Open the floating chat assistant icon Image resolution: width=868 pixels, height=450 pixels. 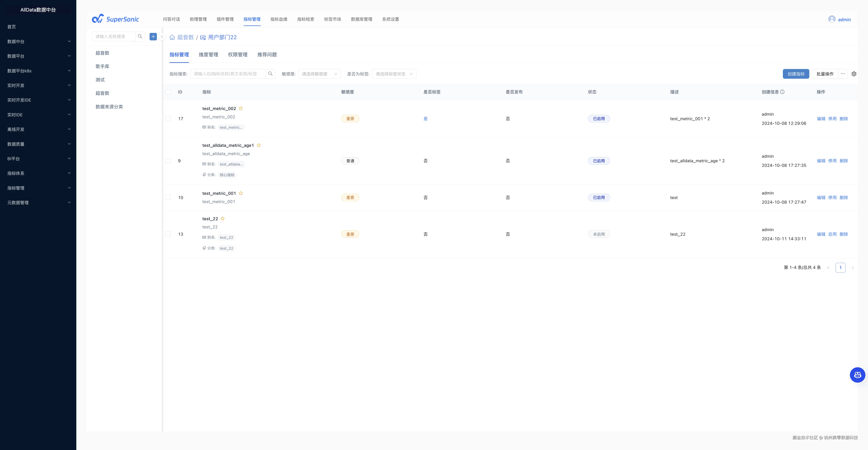pyautogui.click(x=857, y=375)
